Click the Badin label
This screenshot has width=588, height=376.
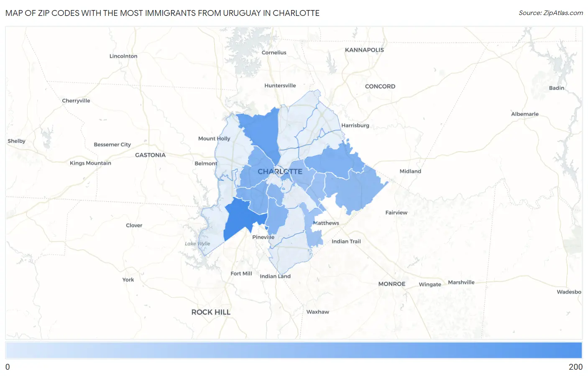click(x=557, y=88)
